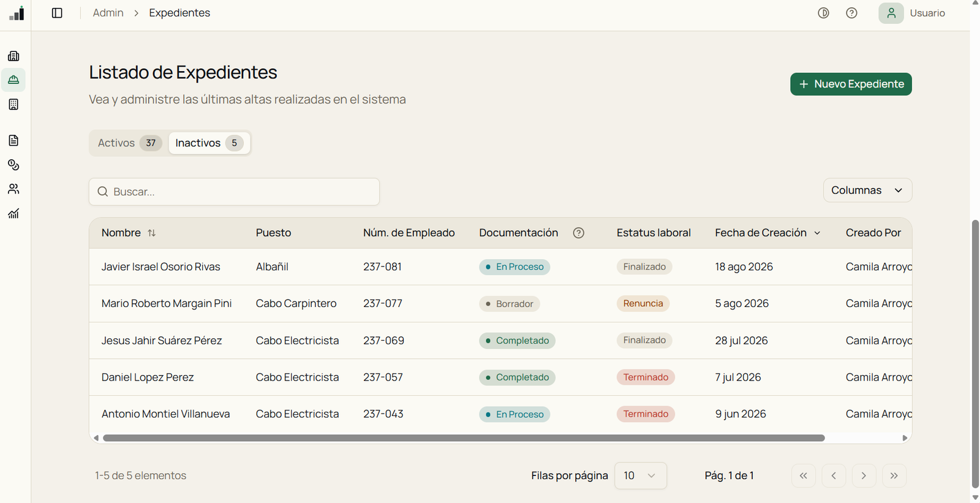Open the documents sidebar icon
980x503 pixels.
tap(13, 140)
